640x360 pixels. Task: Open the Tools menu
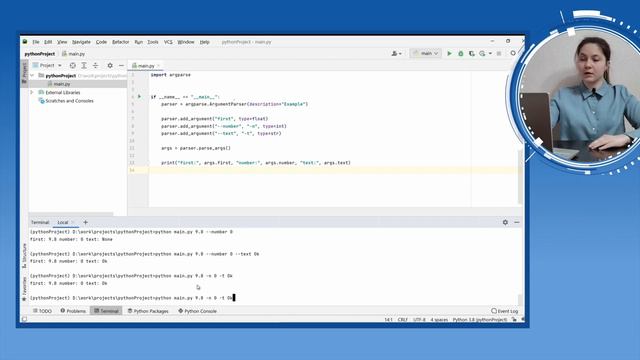153,42
